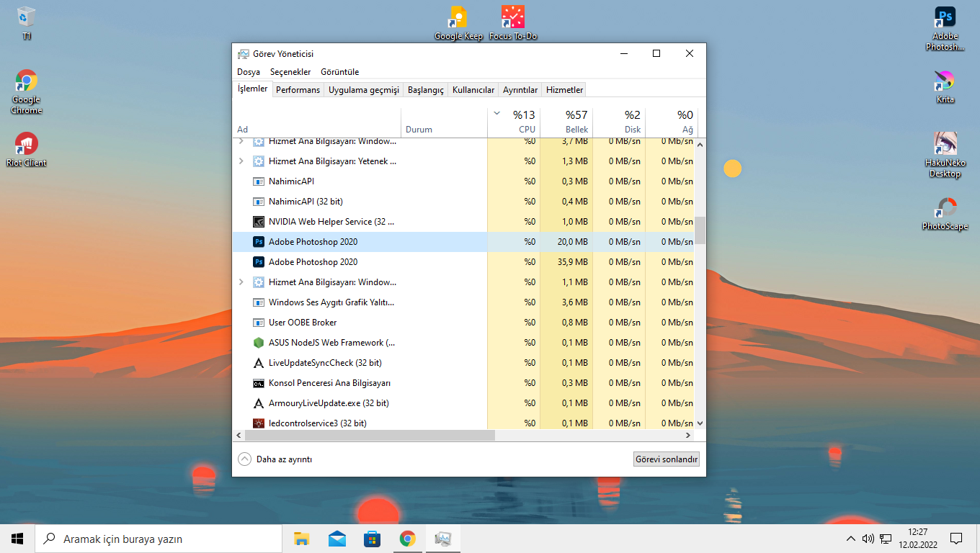Screen dimensions: 980x553
Task: Click the PhotoScape desktop icon
Action: 945,209
